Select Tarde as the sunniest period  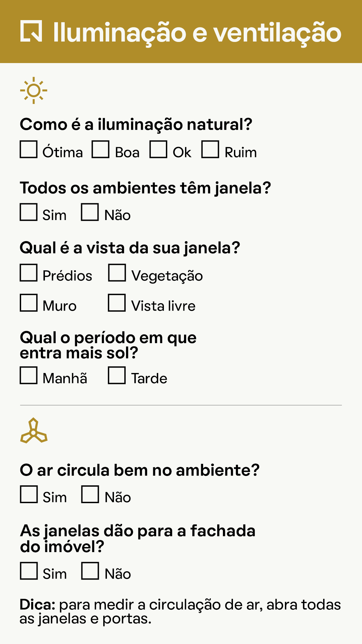[117, 375]
